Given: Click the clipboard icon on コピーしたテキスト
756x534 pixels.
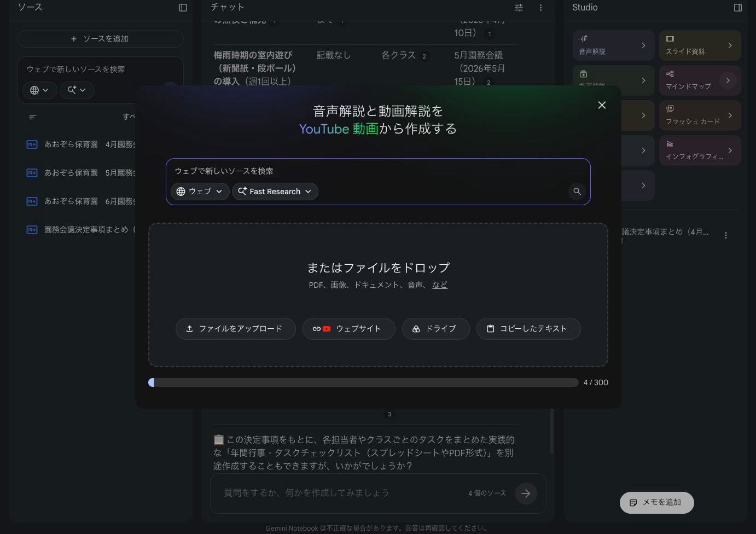Looking at the screenshot, I should 490,329.
